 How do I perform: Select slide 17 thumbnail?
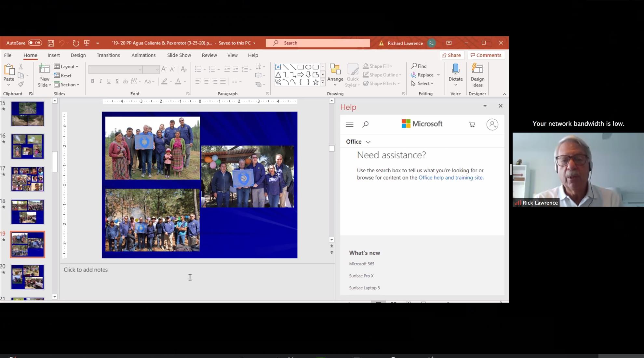click(x=27, y=179)
